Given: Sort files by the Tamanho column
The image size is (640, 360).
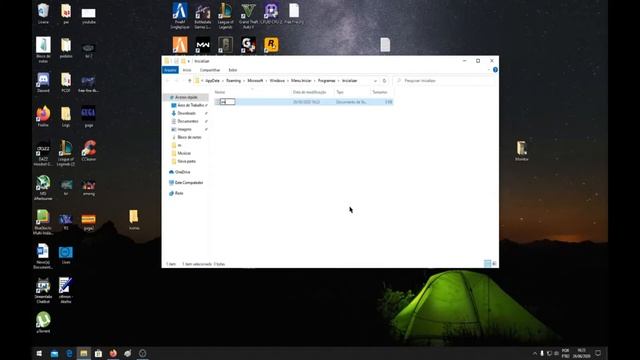Looking at the screenshot, I should (380, 92).
